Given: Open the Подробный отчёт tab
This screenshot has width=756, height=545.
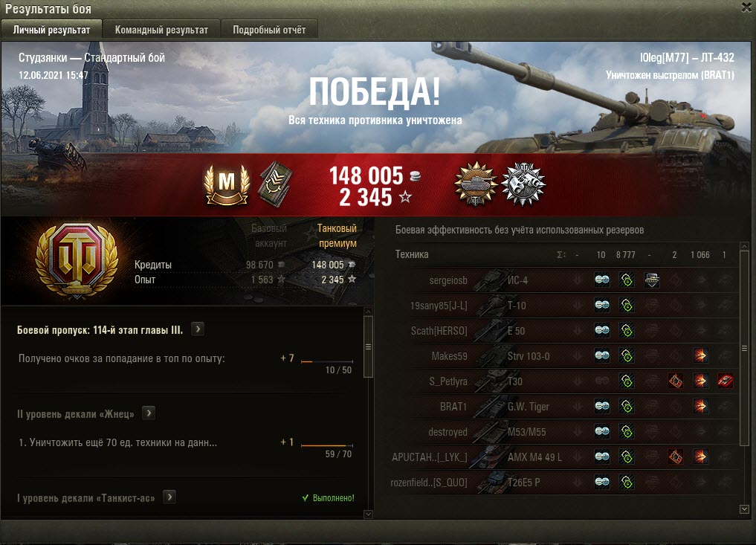Looking at the screenshot, I should [269, 30].
